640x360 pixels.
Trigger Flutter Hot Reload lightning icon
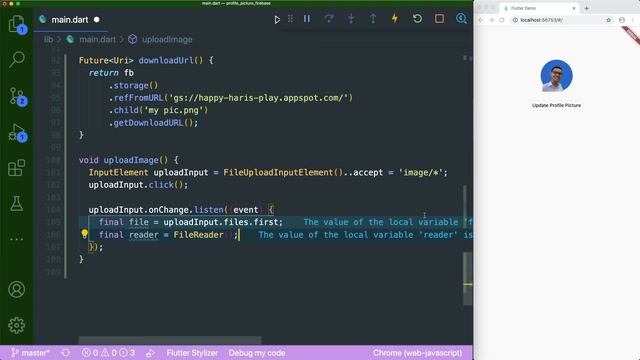[395, 19]
